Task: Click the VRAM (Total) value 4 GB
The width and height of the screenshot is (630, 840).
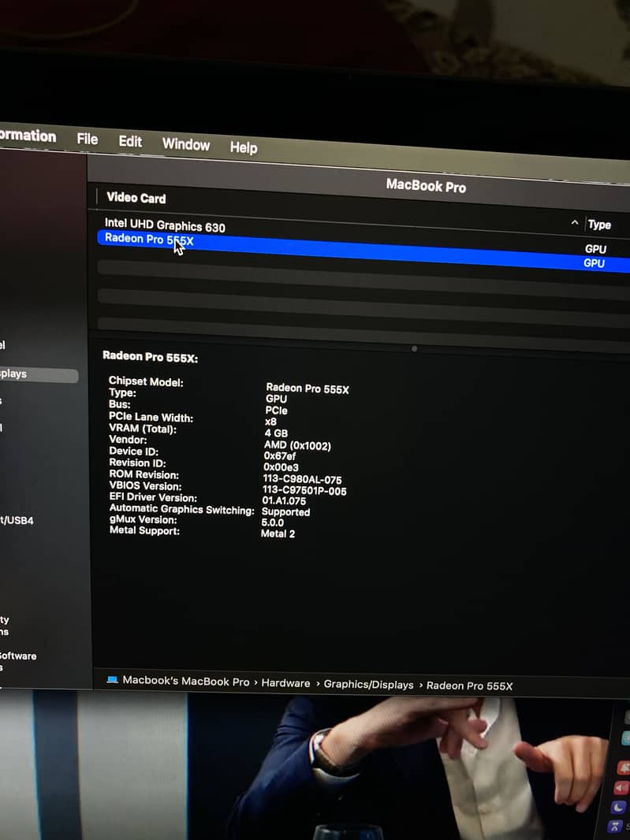Action: (276, 433)
